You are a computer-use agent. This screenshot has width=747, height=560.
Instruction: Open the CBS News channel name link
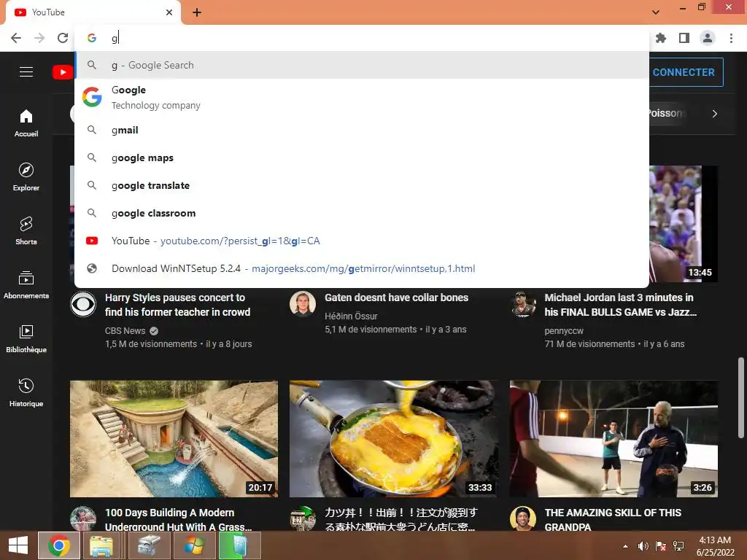(125, 330)
